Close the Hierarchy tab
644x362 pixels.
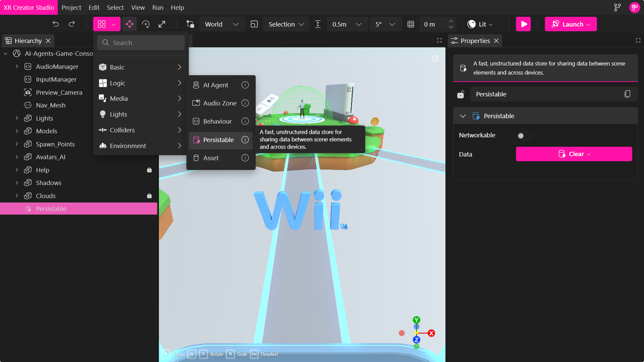pyautogui.click(x=48, y=41)
